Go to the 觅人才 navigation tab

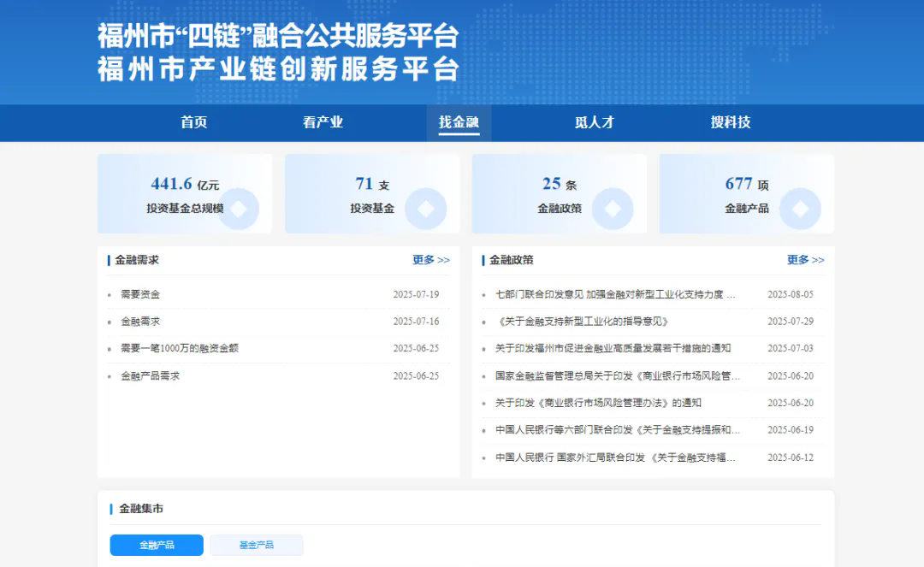[x=594, y=122]
